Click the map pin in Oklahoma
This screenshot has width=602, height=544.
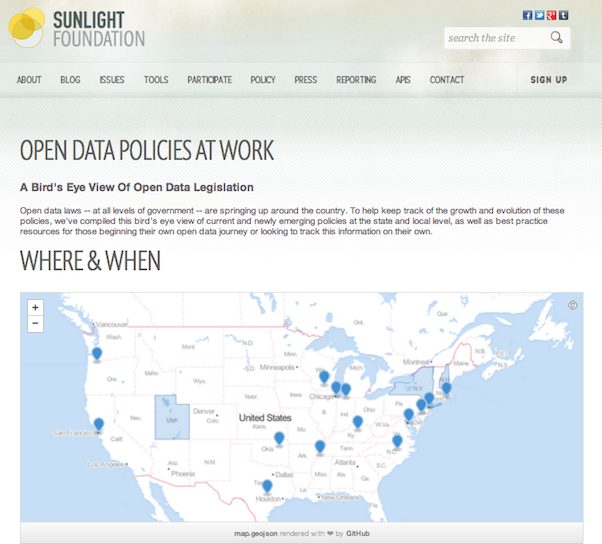click(279, 438)
